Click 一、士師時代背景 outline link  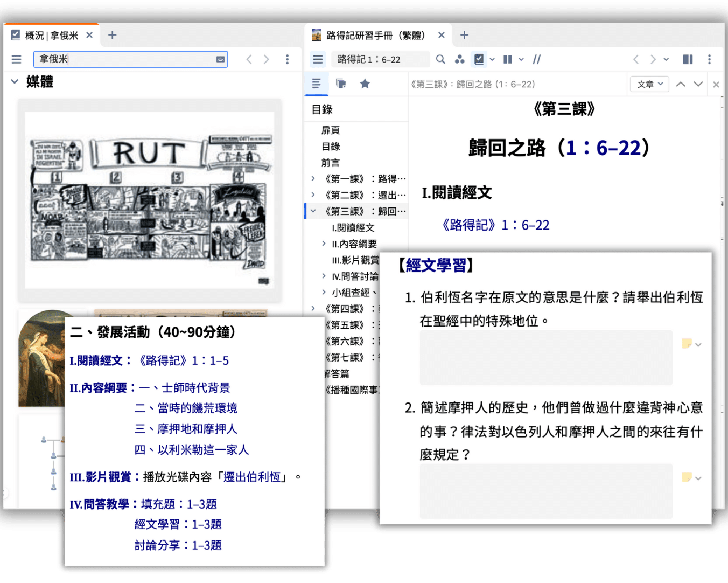tap(184, 387)
